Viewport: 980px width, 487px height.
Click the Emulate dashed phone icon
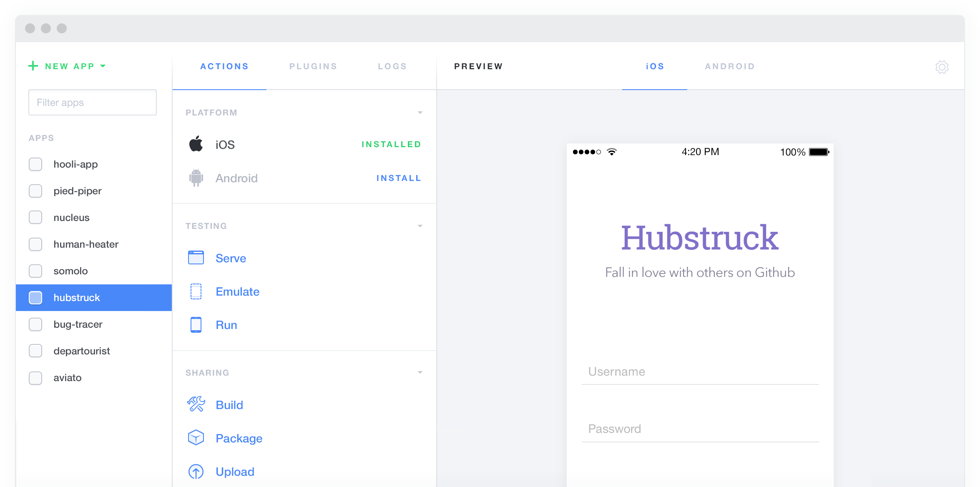196,291
